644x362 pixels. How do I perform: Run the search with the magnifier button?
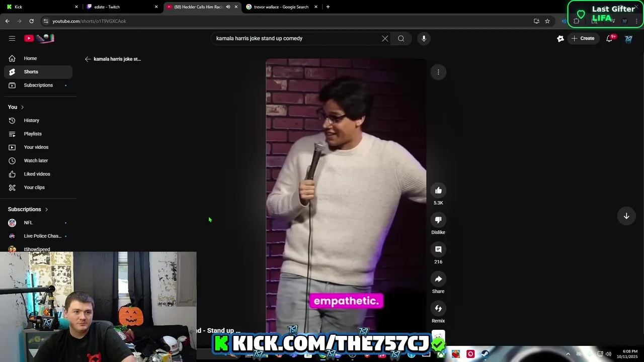click(401, 38)
